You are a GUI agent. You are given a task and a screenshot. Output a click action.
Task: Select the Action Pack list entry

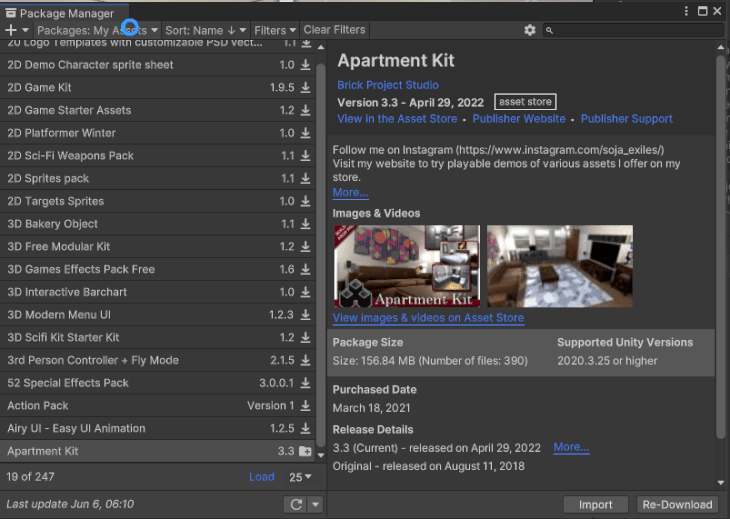pos(157,405)
